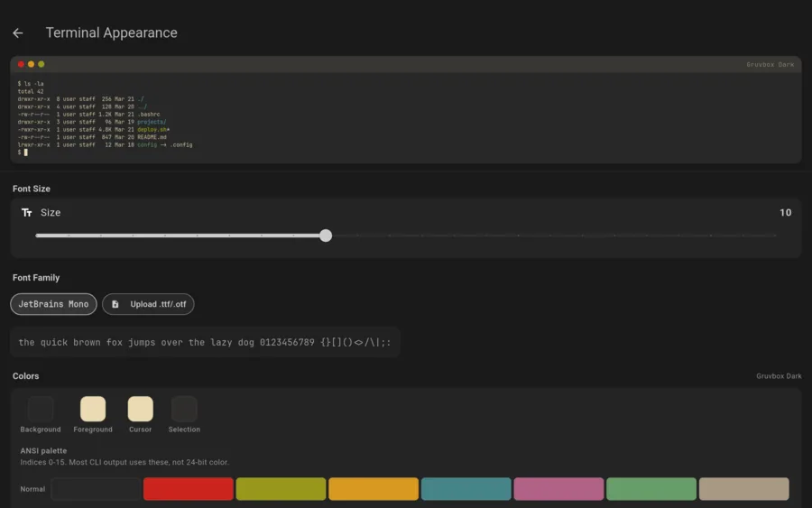Click the red dot in terminal preview
This screenshot has width=812, height=508.
coord(21,64)
